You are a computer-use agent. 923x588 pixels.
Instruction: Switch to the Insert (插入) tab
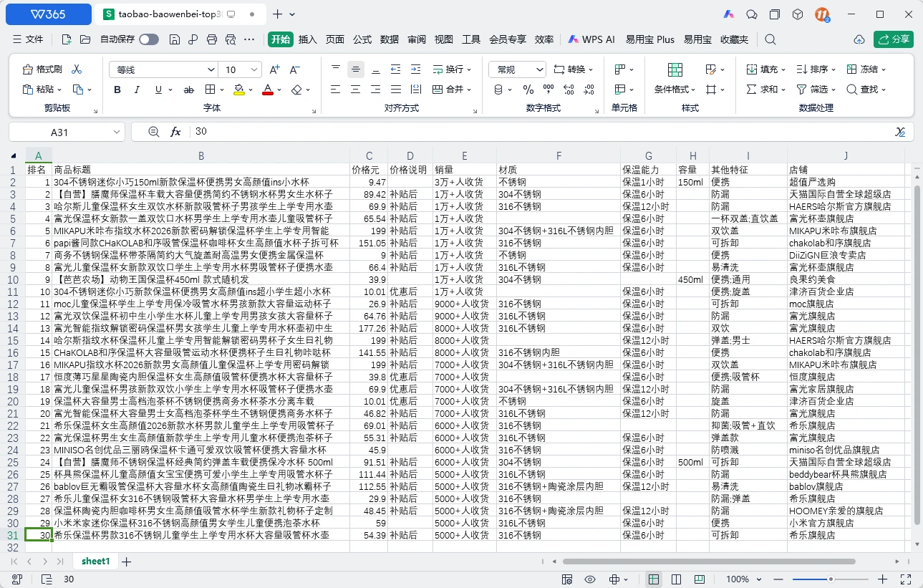pos(308,39)
